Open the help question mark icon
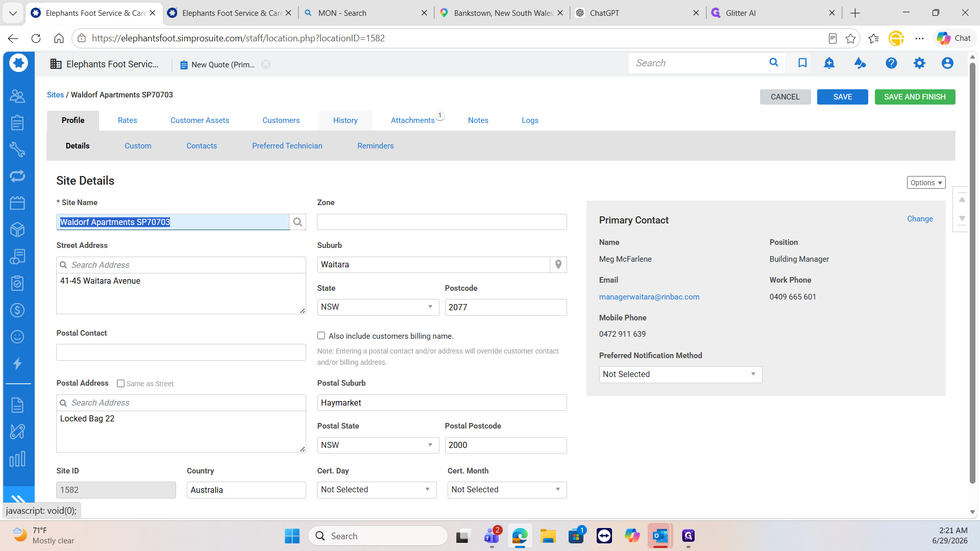Image resolution: width=980 pixels, height=551 pixels. pos(891,63)
